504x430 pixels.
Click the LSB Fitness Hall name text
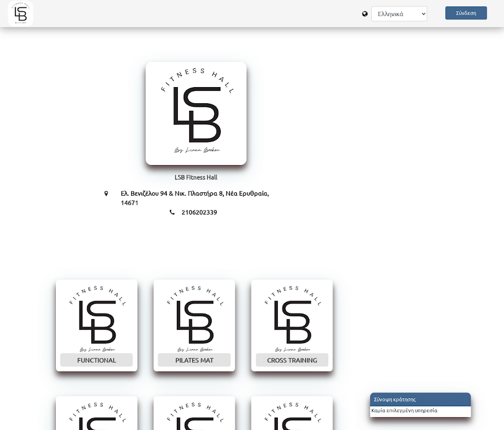pyautogui.click(x=196, y=177)
